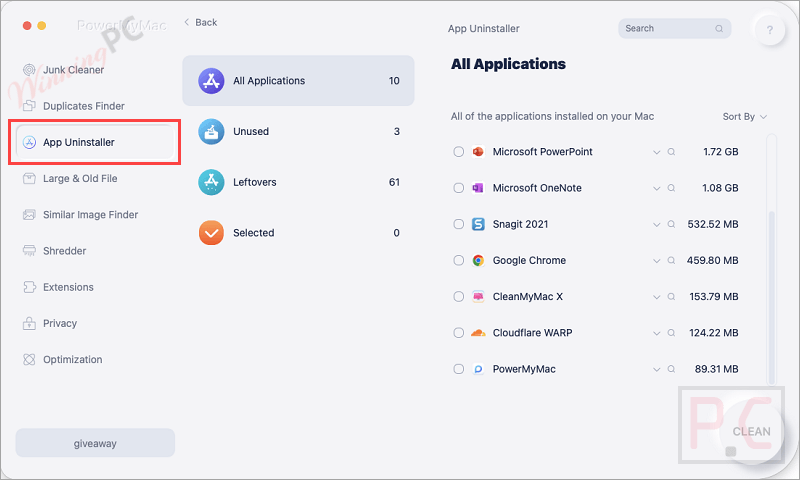Click the CleanMyMac X app icon
Screen dimensions: 800x480
click(478, 296)
